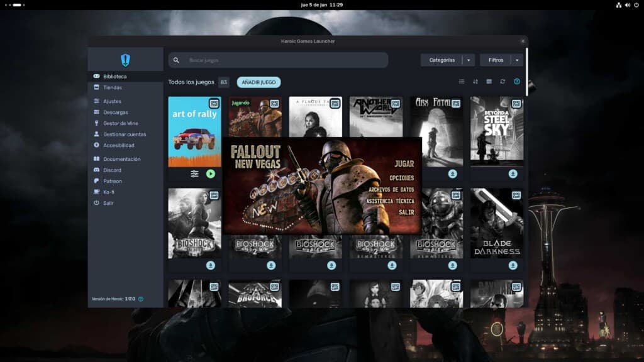Open Ko-fi link in sidebar
Viewport: 644px width, 362px height.
[x=125, y=192]
